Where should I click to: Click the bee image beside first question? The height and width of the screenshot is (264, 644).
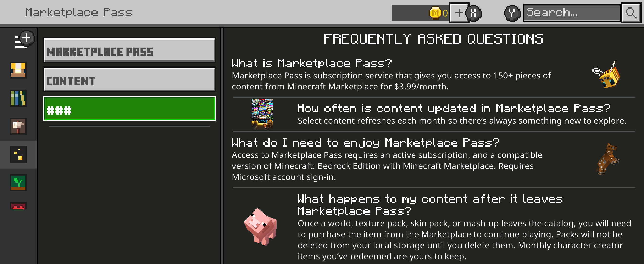[607, 75]
